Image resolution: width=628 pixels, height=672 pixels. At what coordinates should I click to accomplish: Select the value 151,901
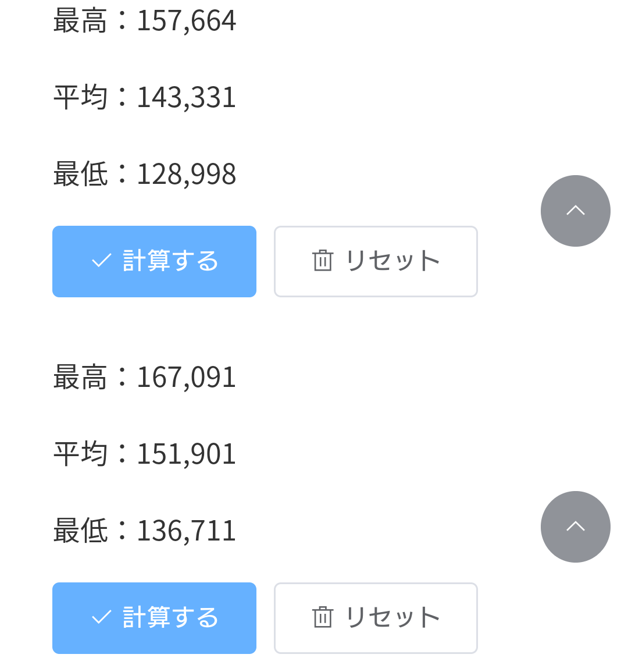tap(186, 454)
